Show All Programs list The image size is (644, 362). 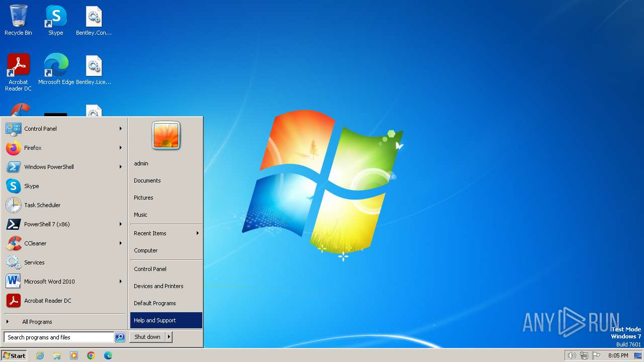click(64, 322)
